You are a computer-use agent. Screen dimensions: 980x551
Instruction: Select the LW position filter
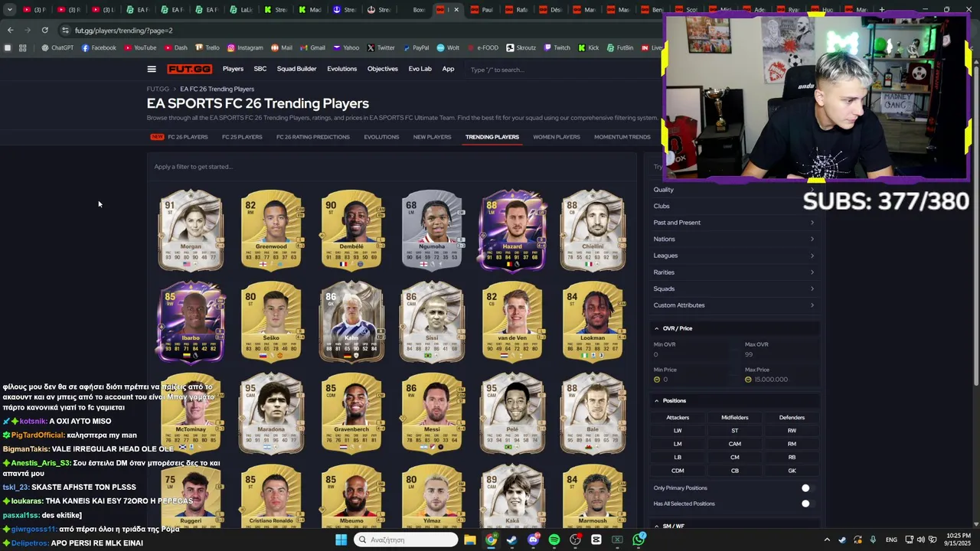click(x=678, y=430)
